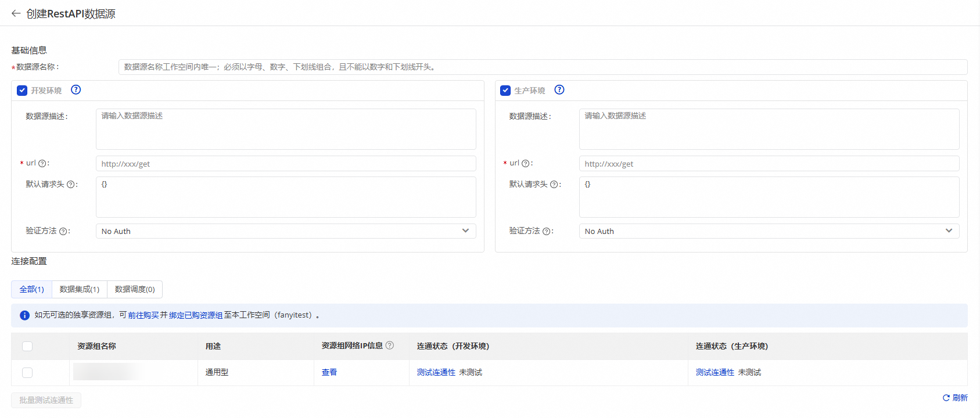Click the 刷新 refresh icon
The height and width of the screenshot is (418, 980).
tap(946, 398)
